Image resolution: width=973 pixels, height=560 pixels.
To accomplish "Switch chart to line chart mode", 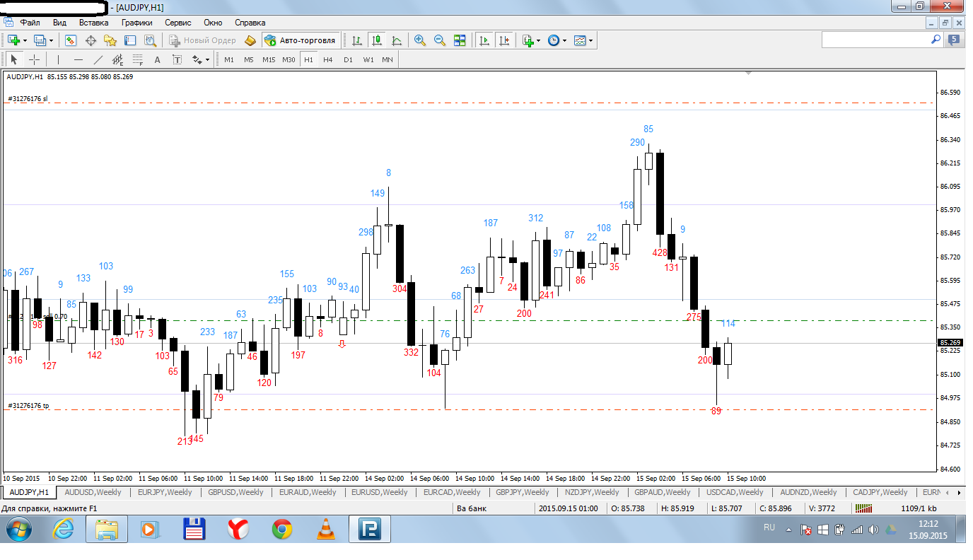I will (397, 40).
